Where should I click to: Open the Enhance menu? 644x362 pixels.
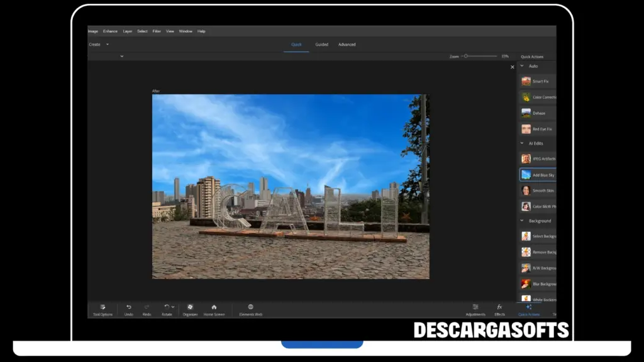110,31
